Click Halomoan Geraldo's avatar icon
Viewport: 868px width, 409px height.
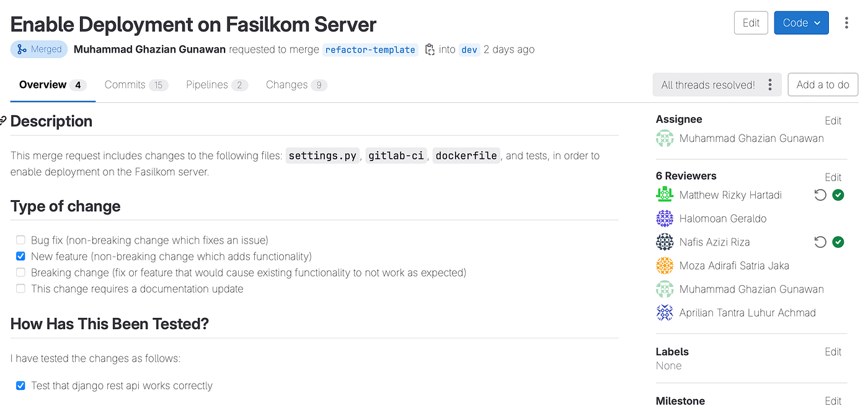(665, 219)
